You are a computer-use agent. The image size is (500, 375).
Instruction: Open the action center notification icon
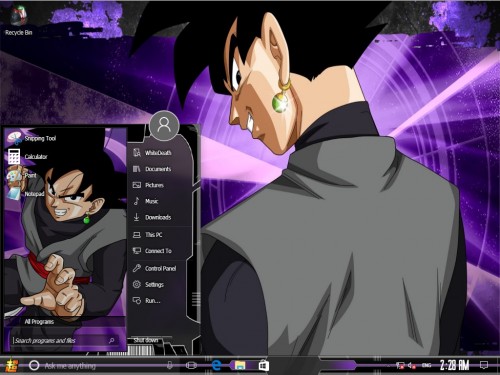point(484,365)
